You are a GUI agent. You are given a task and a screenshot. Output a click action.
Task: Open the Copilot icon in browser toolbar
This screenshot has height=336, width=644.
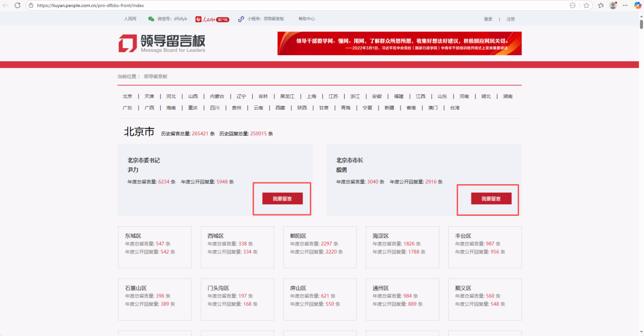pos(637,5)
